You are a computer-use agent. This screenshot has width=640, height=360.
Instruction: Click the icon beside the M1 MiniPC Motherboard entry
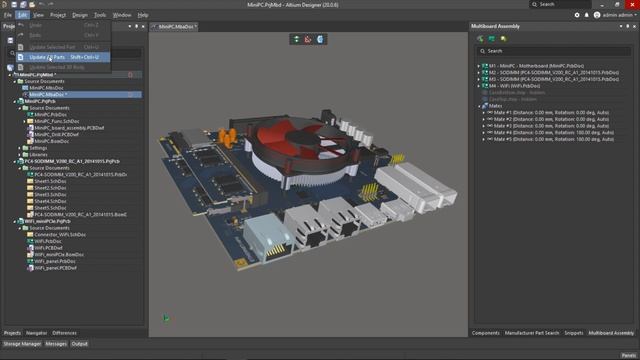(x=485, y=66)
